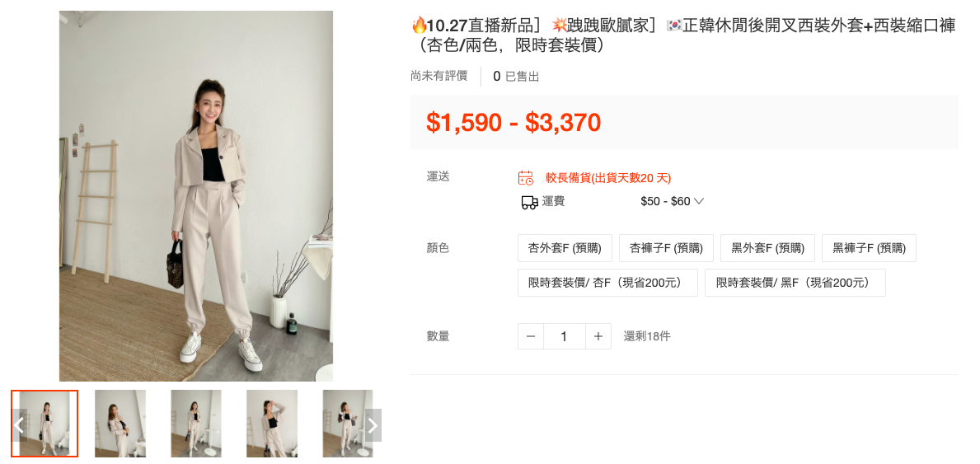Select 黑外套F (預購) option
The width and height of the screenshot is (980, 464).
click(x=767, y=248)
